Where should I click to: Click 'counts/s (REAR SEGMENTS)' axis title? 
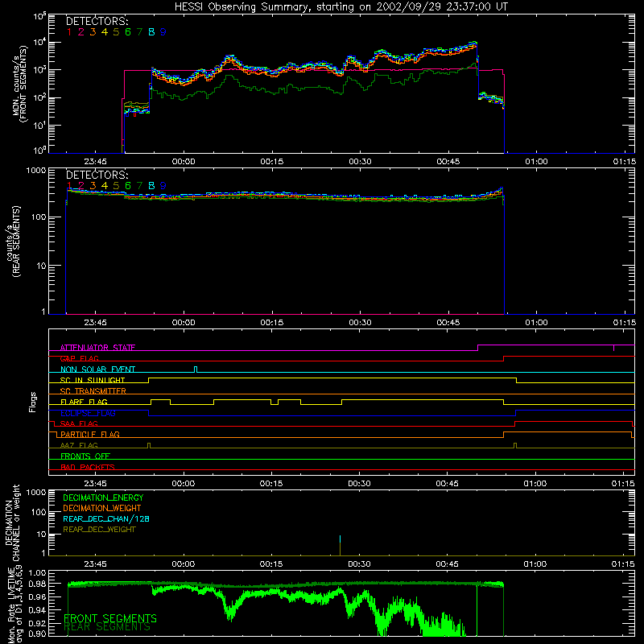(12, 242)
